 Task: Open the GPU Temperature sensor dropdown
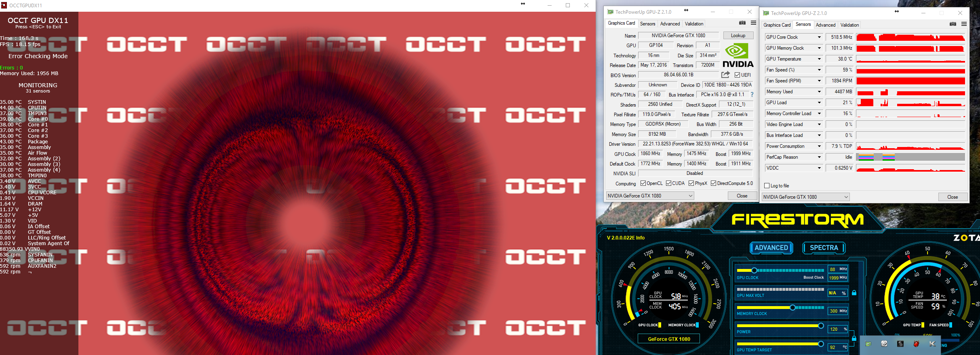coord(819,59)
